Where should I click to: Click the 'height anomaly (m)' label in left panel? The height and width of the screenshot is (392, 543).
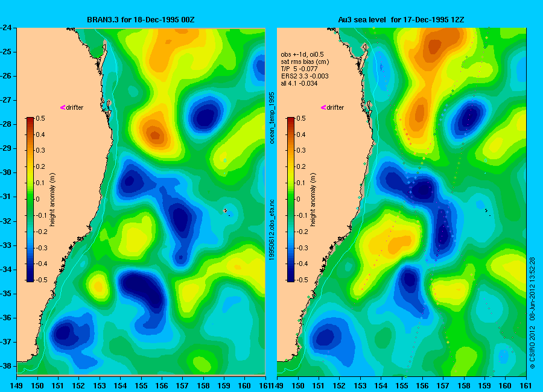coord(52,200)
